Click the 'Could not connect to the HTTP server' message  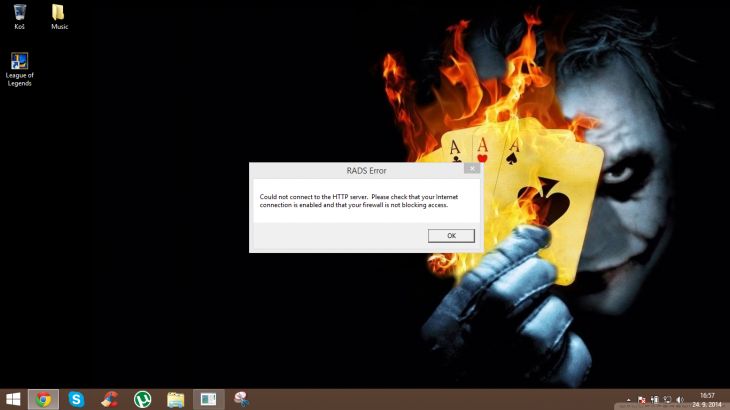point(358,201)
